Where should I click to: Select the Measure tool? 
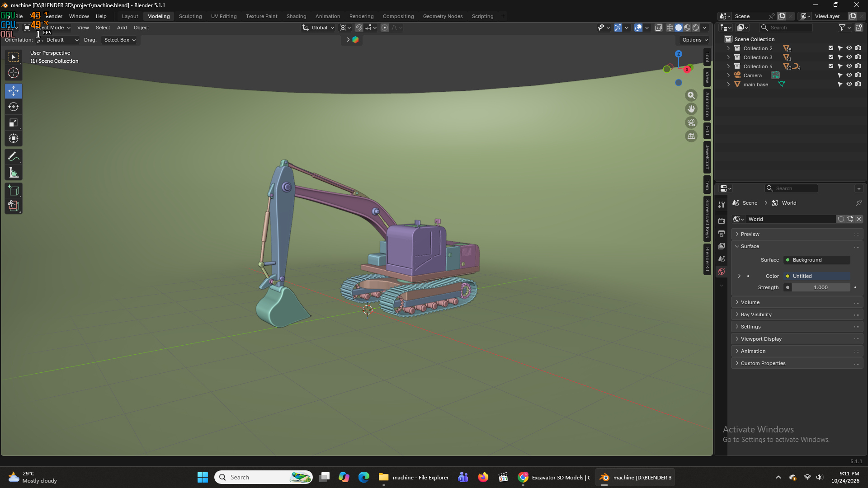tap(14, 172)
